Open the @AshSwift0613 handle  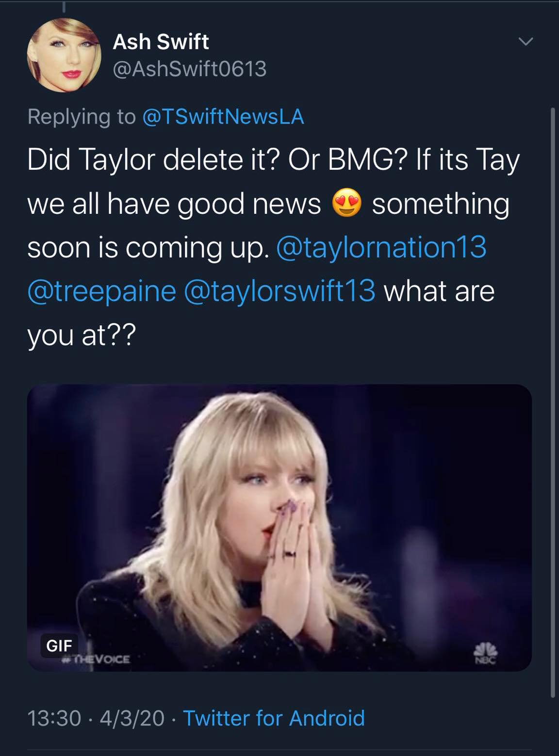[x=190, y=68]
